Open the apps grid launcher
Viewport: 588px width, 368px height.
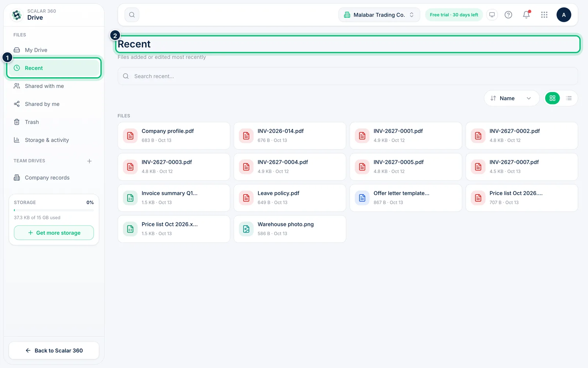(x=544, y=15)
